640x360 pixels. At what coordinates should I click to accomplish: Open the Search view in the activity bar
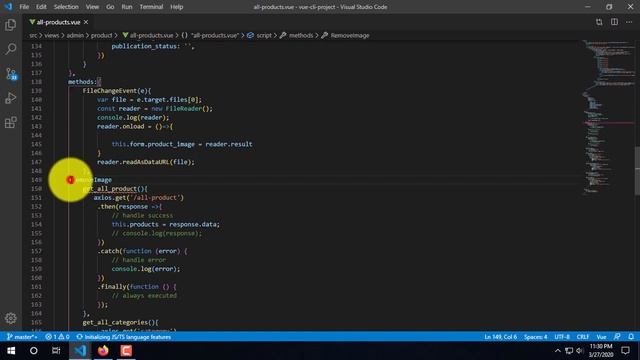tap(11, 49)
